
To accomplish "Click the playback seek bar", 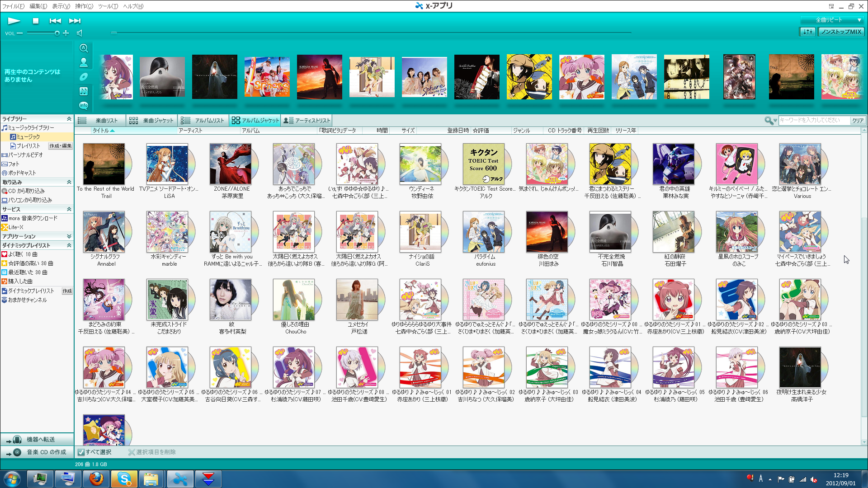I will (x=371, y=33).
